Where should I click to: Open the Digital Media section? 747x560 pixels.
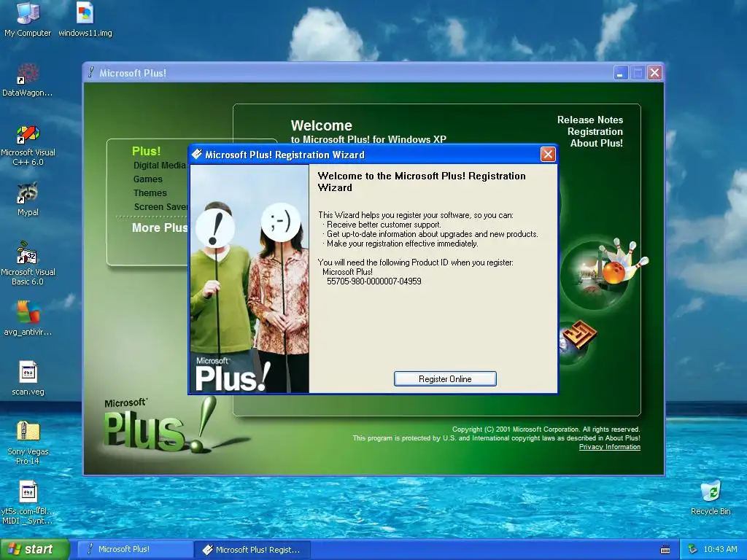pyautogui.click(x=159, y=166)
